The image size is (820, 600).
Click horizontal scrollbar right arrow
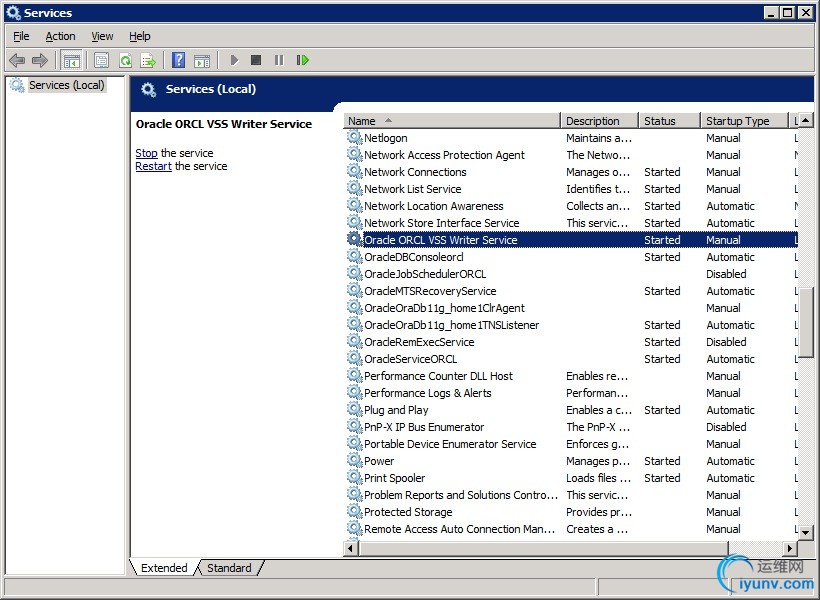tap(790, 548)
